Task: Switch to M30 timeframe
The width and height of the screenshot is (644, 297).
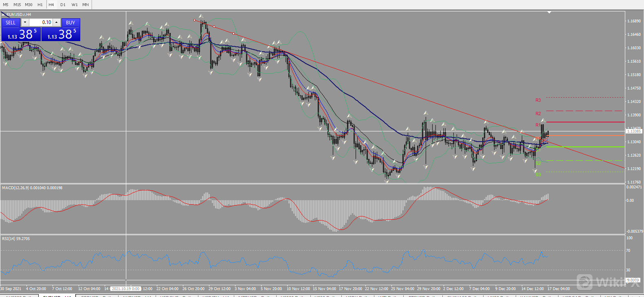Action: pos(29,4)
